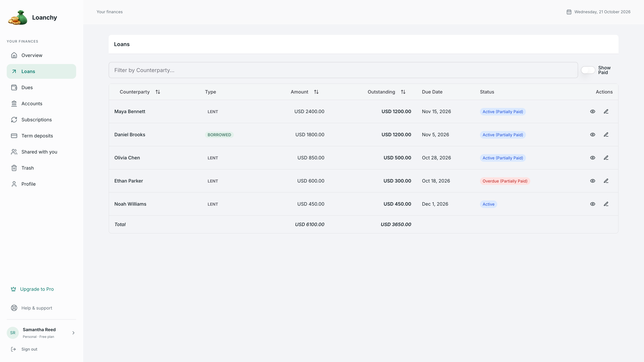
Task: Click the Loanchy money bag logo
Action: pos(17,17)
